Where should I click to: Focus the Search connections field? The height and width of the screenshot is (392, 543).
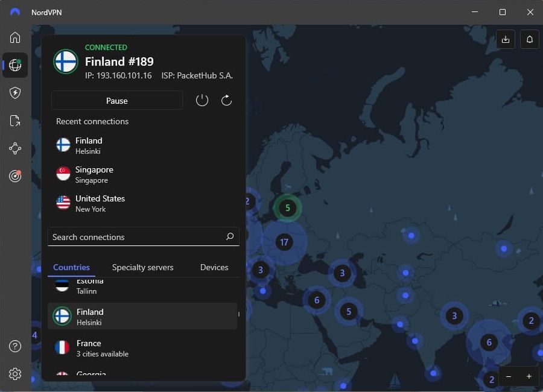tap(144, 237)
